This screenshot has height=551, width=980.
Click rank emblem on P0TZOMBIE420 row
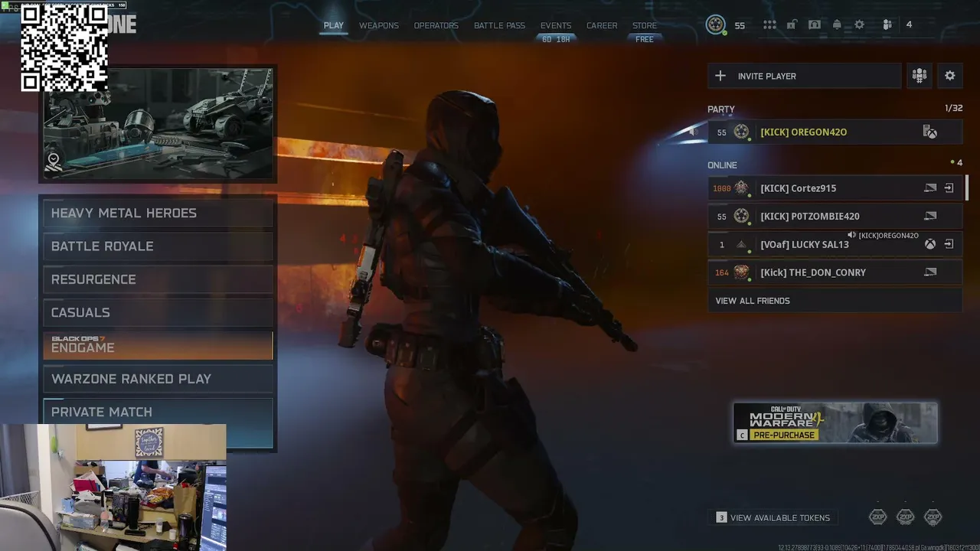coord(741,217)
